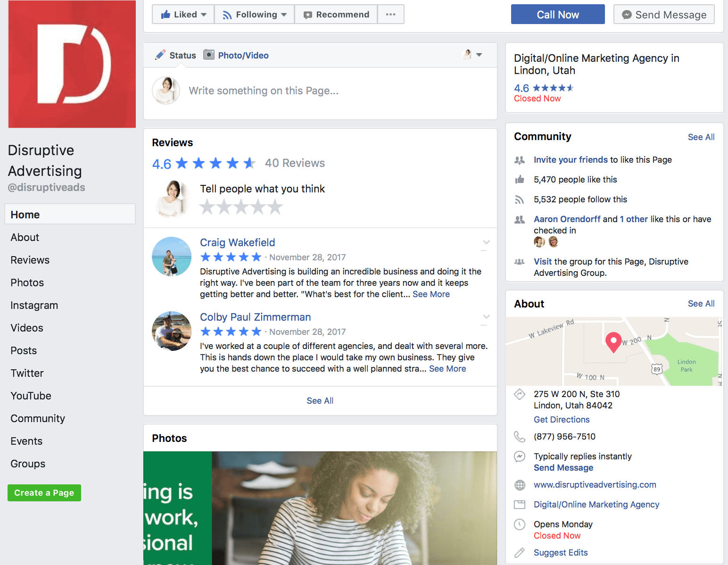Screen dimensions: 728x565
Task: Click the Messenger icon by Typically replies
Action: [x=520, y=457]
